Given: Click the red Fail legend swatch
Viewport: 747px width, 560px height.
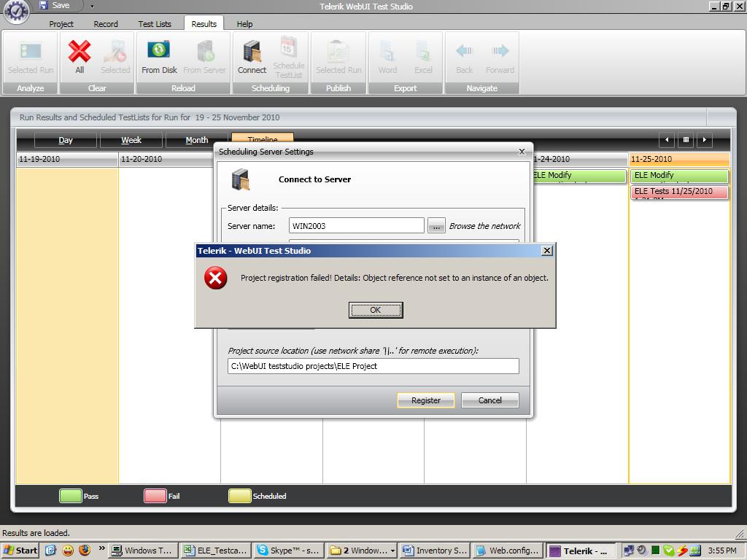Looking at the screenshot, I should [155, 496].
